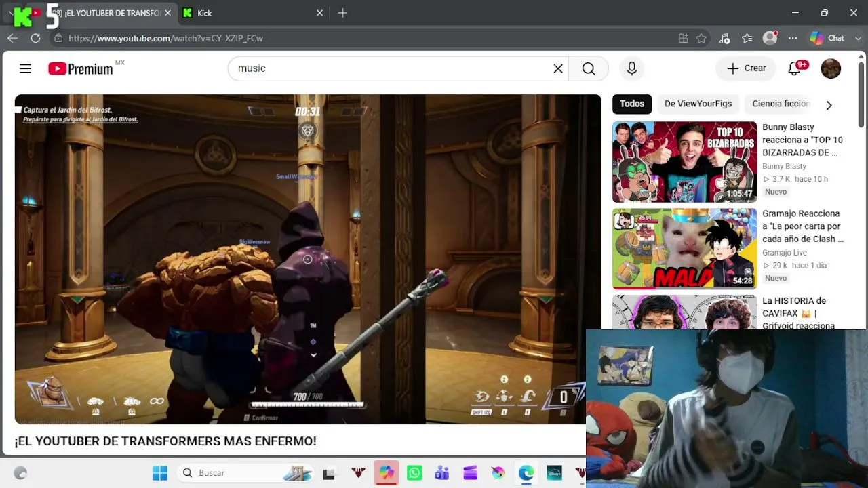Open YouTube notifications bell

[x=795, y=68]
